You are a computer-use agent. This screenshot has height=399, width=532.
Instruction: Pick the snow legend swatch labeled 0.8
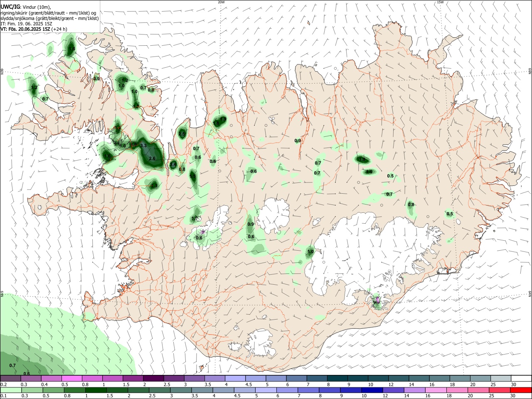pos(92,379)
